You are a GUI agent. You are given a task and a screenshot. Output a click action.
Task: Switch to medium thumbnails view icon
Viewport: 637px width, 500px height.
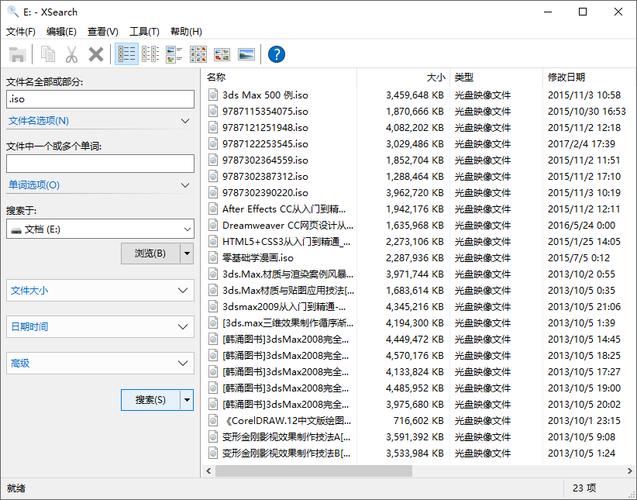pos(222,54)
